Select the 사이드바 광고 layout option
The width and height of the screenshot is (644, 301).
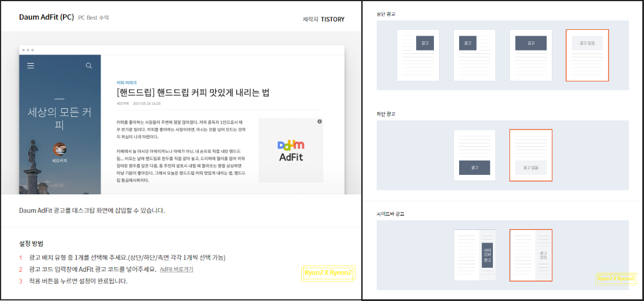click(475, 255)
